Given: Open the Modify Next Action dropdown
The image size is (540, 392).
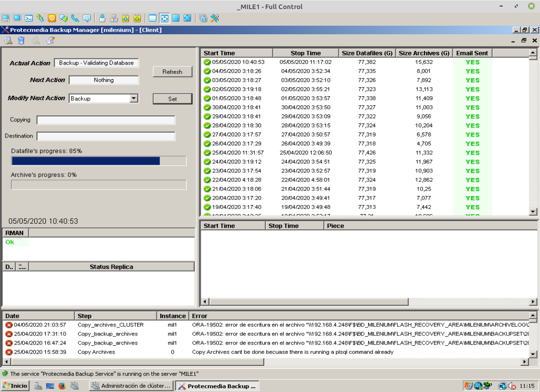Looking at the screenshot, I should click(134, 99).
